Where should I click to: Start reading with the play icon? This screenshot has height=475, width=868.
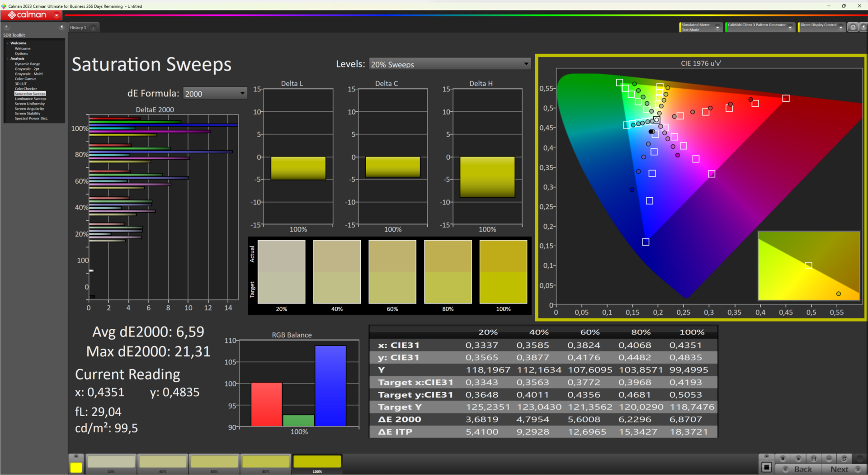[x=798, y=459]
